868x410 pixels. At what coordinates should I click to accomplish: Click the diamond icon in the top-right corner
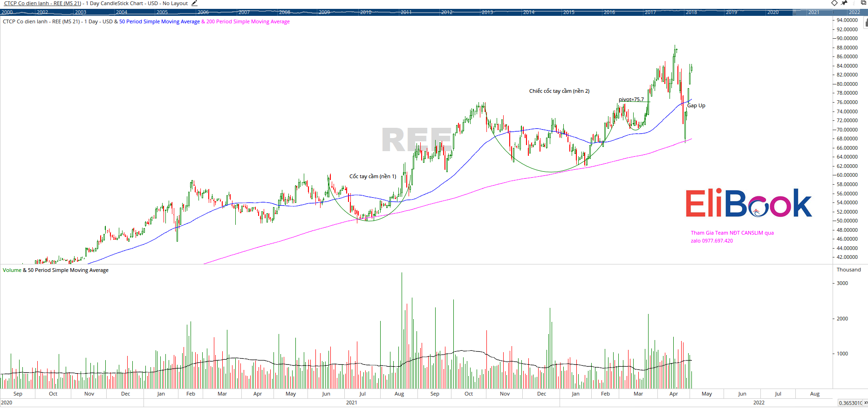834,3
